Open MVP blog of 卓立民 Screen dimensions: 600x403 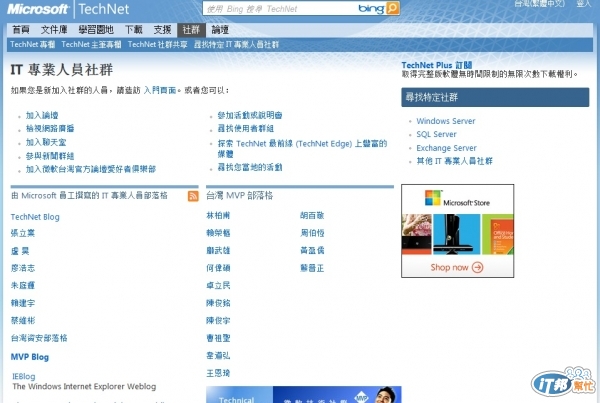218,286
